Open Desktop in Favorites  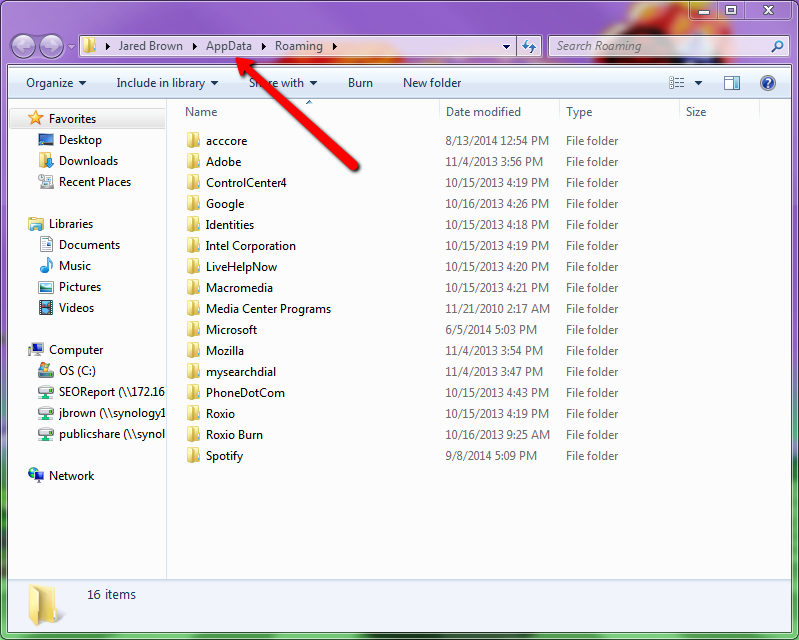click(81, 140)
